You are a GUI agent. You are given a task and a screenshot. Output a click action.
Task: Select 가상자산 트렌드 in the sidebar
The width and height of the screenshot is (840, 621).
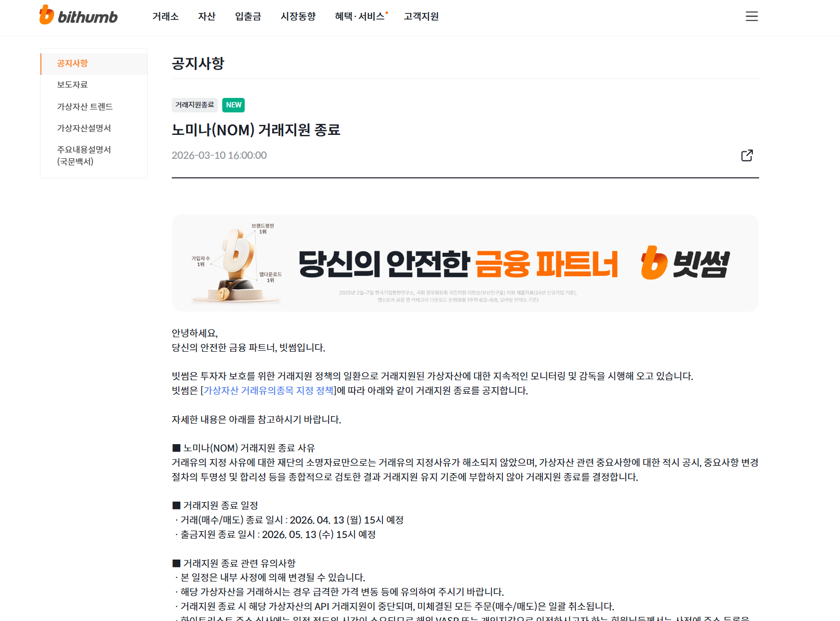[x=94, y=106]
